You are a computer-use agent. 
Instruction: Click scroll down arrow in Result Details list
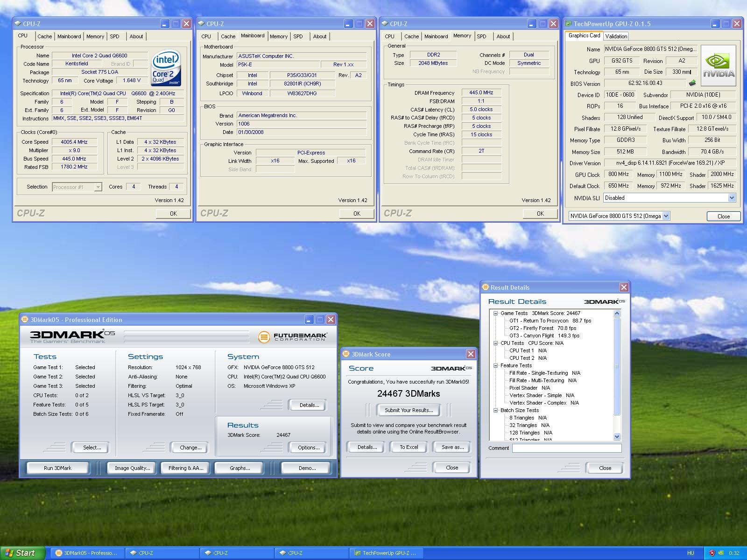click(x=617, y=437)
